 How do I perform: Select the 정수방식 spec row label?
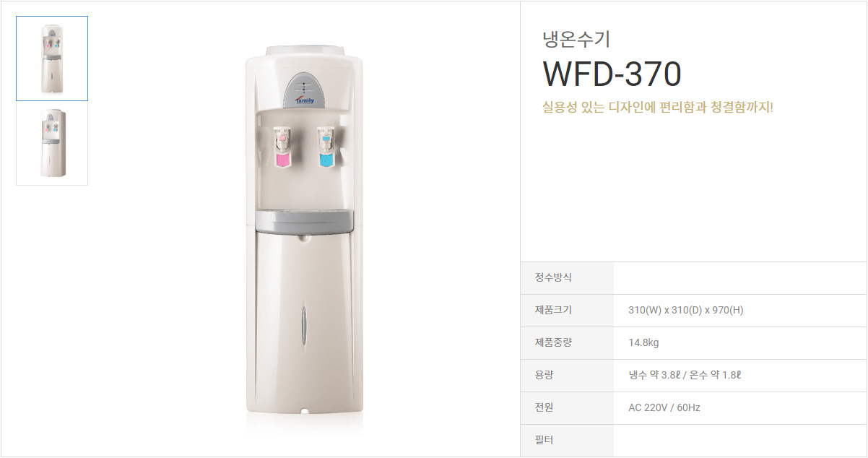point(553,278)
